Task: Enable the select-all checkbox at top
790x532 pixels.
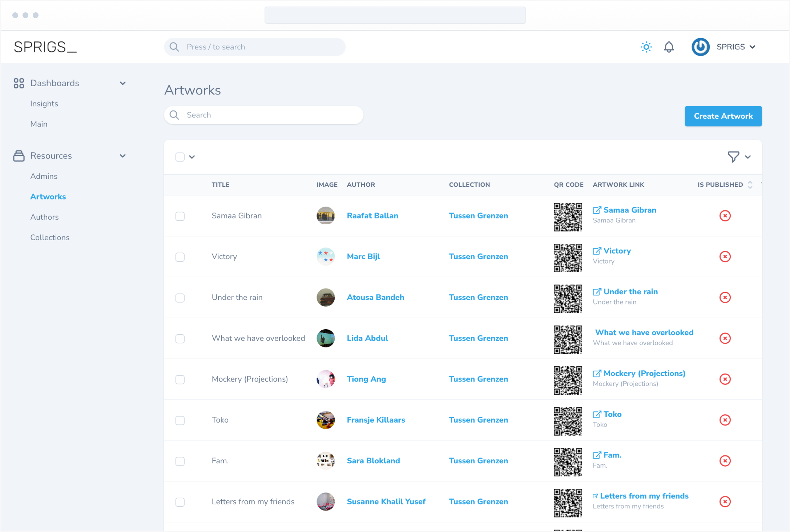Action: 180,157
